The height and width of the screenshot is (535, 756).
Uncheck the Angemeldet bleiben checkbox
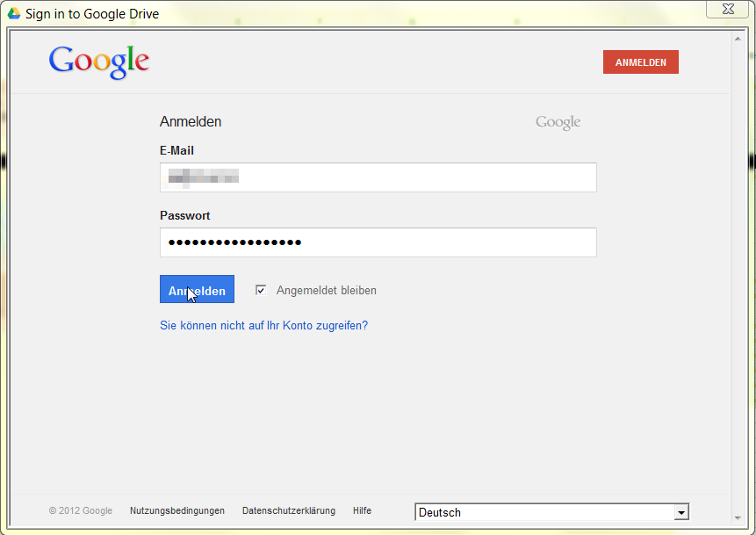(x=261, y=290)
